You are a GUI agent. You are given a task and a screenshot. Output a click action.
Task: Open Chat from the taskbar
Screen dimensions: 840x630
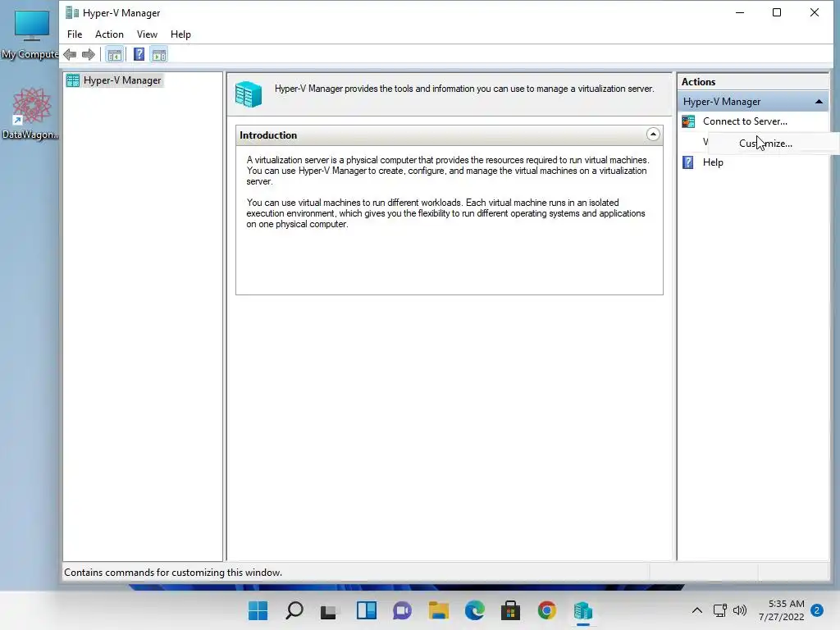[x=402, y=610]
